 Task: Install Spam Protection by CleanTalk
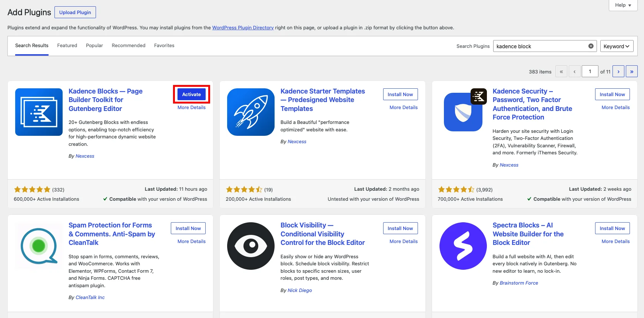click(x=188, y=228)
